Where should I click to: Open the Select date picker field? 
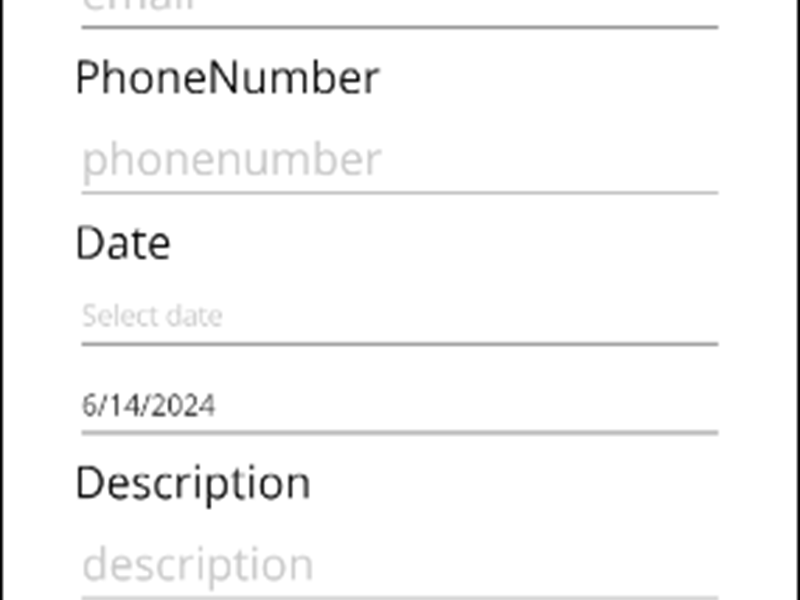tap(400, 317)
